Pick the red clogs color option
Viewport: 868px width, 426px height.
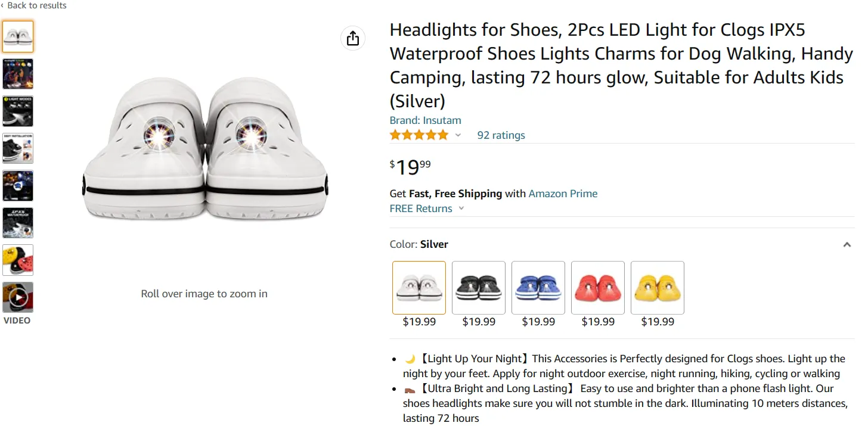point(598,288)
